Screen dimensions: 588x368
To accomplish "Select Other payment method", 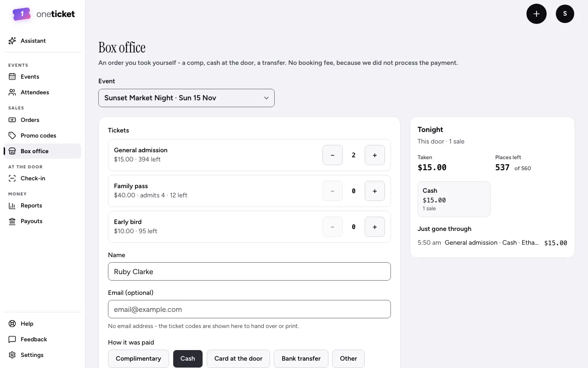I will tap(348, 359).
